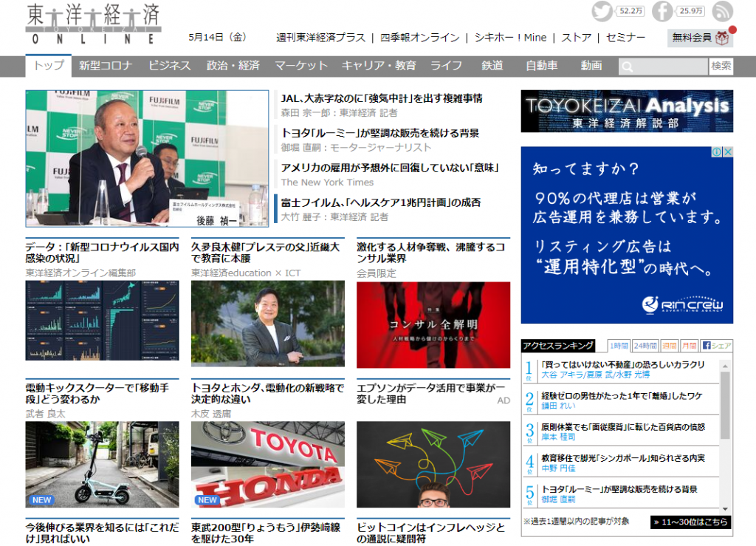Select 政治・経済 in navigation

click(x=233, y=66)
